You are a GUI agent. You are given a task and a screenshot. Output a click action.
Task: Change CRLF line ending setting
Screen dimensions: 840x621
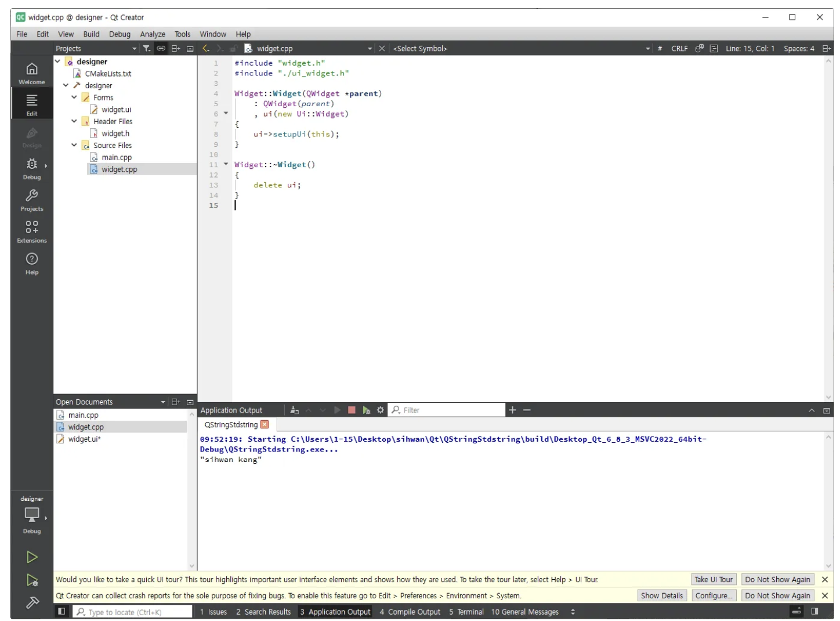679,49
